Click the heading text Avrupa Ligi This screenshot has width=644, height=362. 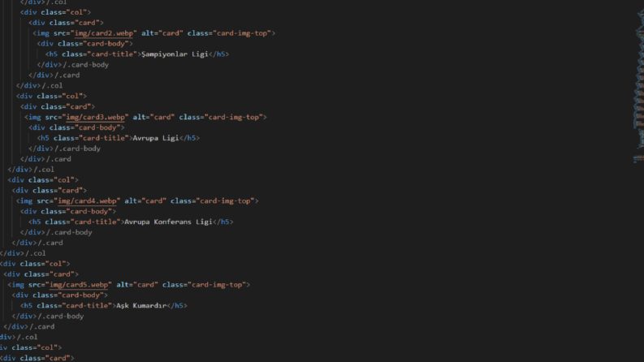156,138
